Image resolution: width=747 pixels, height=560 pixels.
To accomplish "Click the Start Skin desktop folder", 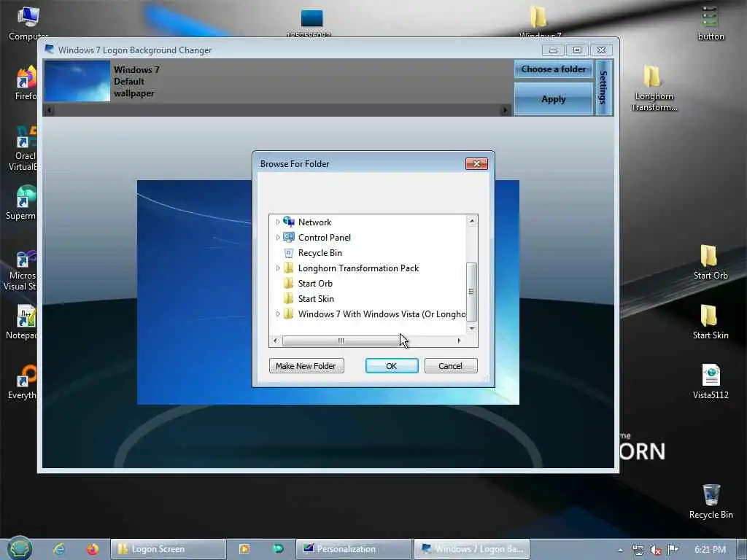I will point(710,322).
